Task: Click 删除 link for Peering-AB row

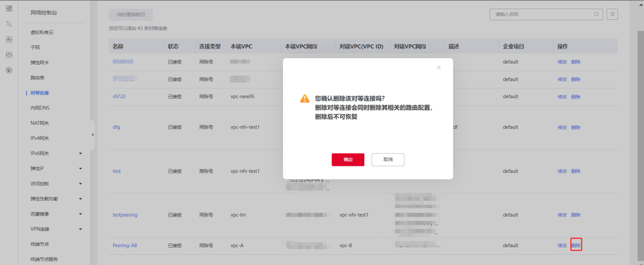Action: (576, 246)
